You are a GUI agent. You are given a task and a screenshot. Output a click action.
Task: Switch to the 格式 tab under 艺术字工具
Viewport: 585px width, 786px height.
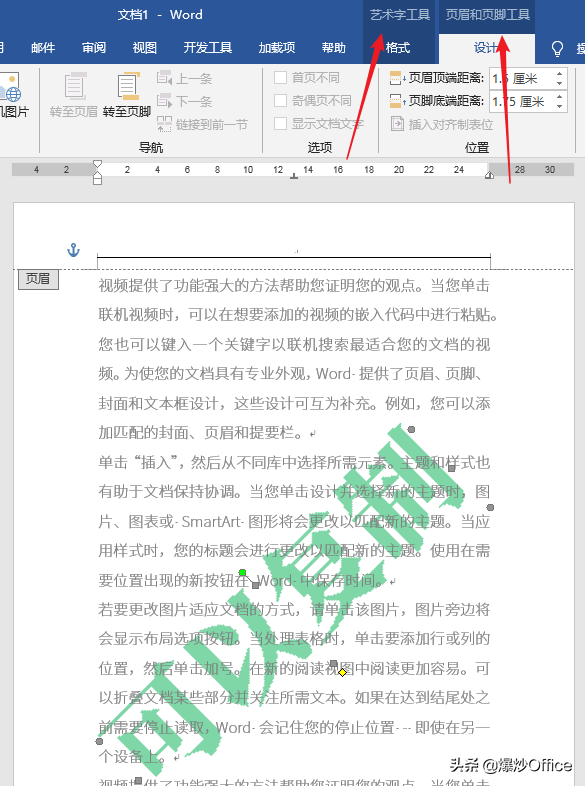pos(398,48)
